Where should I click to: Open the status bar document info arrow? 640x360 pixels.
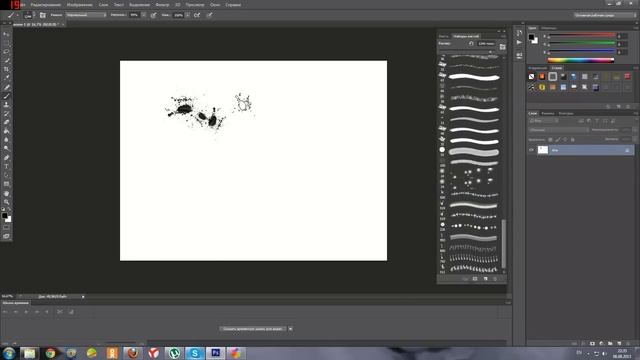click(x=83, y=297)
